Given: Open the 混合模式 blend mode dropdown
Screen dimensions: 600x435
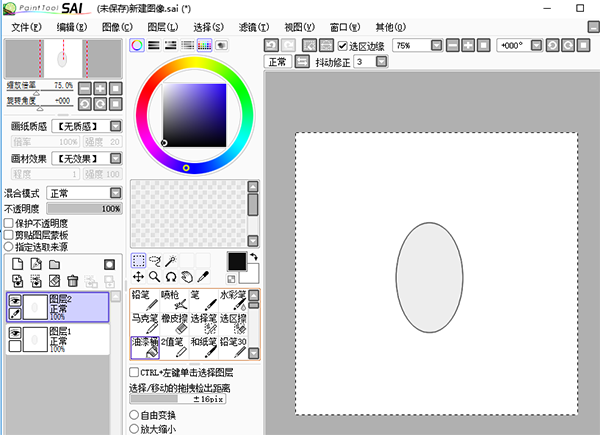Looking at the screenshot, I should [116, 192].
